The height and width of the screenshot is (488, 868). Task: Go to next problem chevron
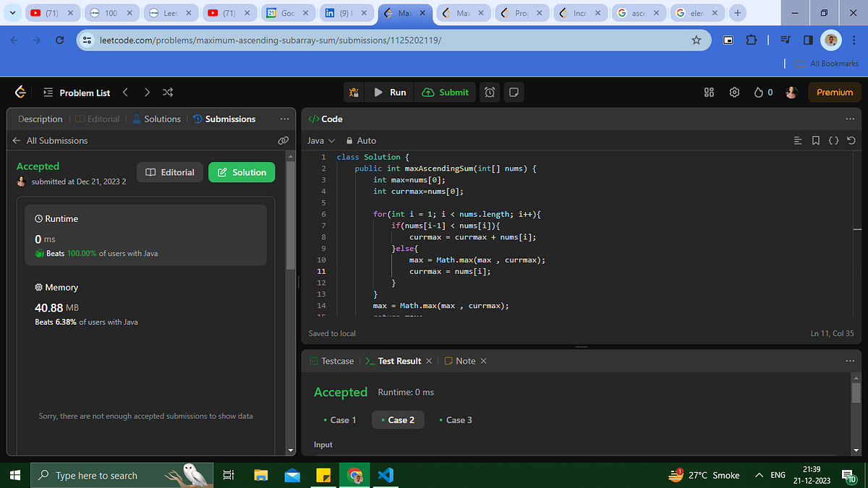(x=147, y=93)
